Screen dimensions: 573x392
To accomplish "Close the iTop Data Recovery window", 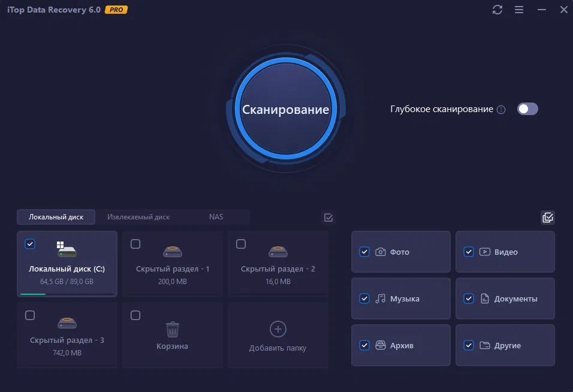I will 564,10.
